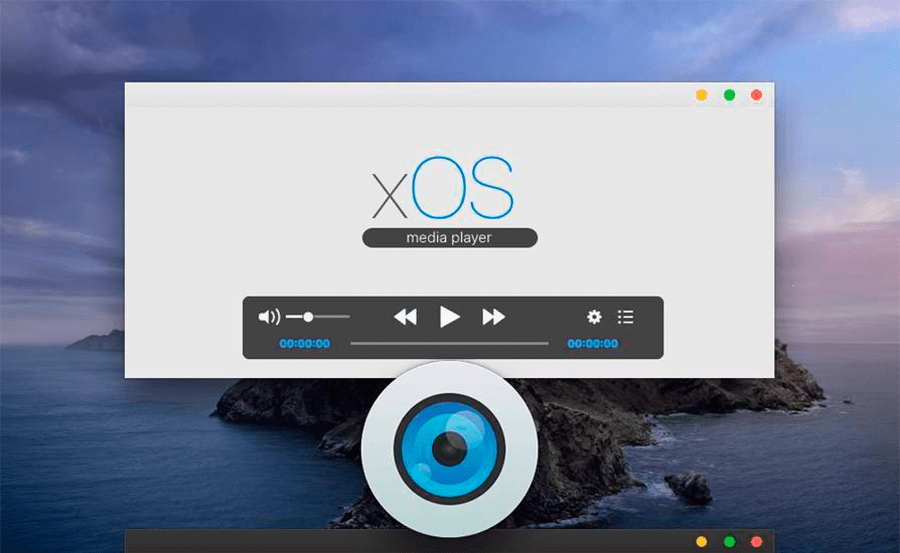The height and width of the screenshot is (553, 900).
Task: Minimize the media player with the yellow button
Action: point(702,95)
